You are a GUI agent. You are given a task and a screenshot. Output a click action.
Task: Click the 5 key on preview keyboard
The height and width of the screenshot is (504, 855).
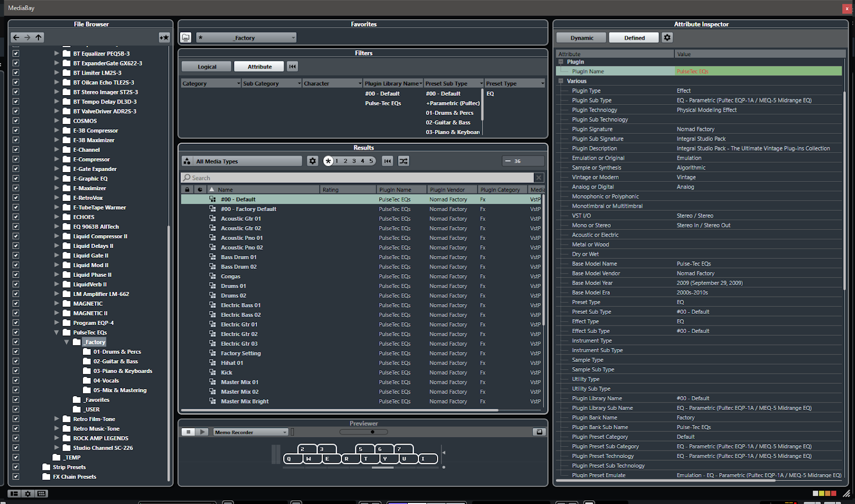(x=364, y=449)
